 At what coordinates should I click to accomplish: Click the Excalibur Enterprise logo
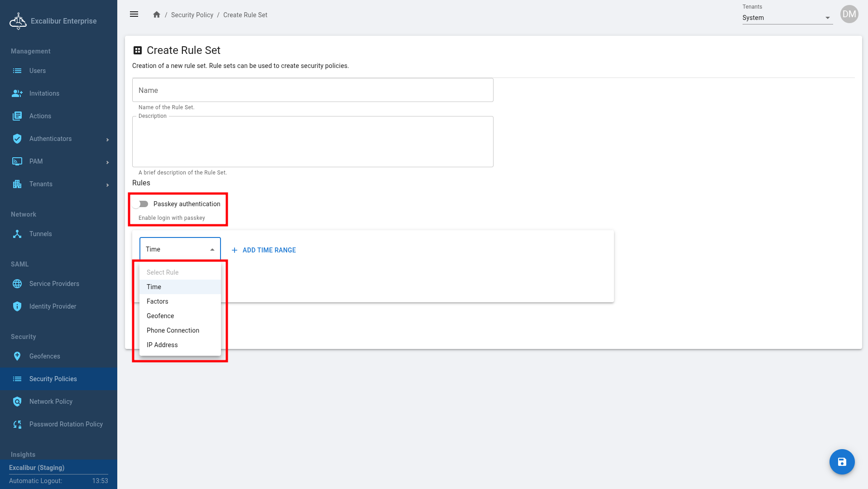(18, 21)
